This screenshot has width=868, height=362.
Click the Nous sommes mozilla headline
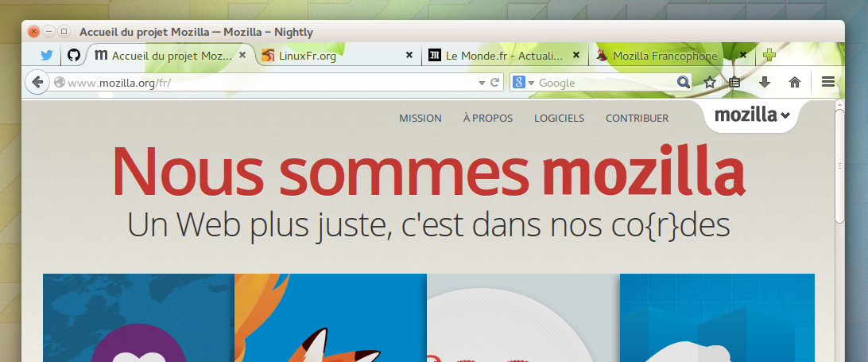coord(428,171)
